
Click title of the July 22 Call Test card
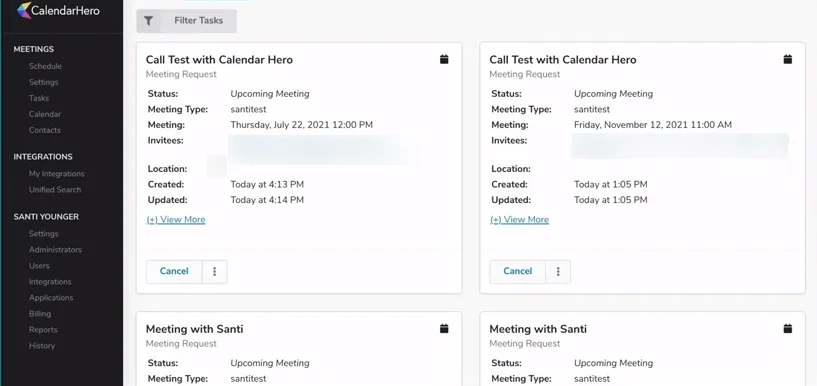219,60
